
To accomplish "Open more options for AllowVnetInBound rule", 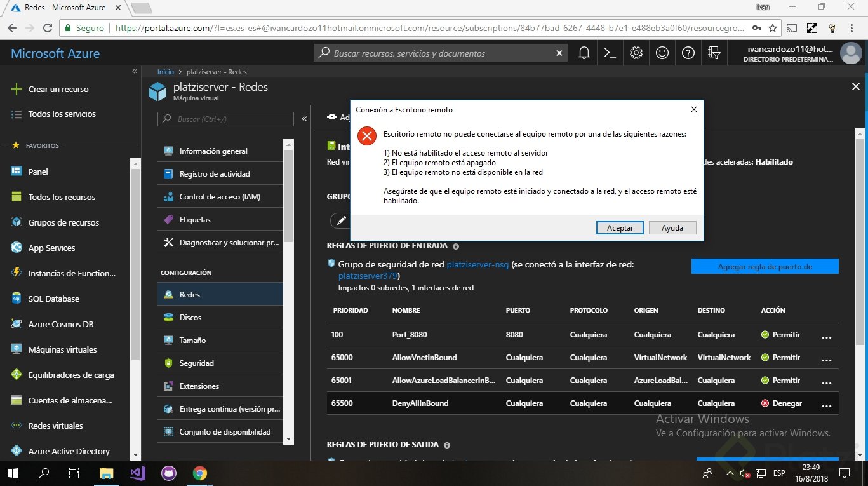I will point(826,360).
